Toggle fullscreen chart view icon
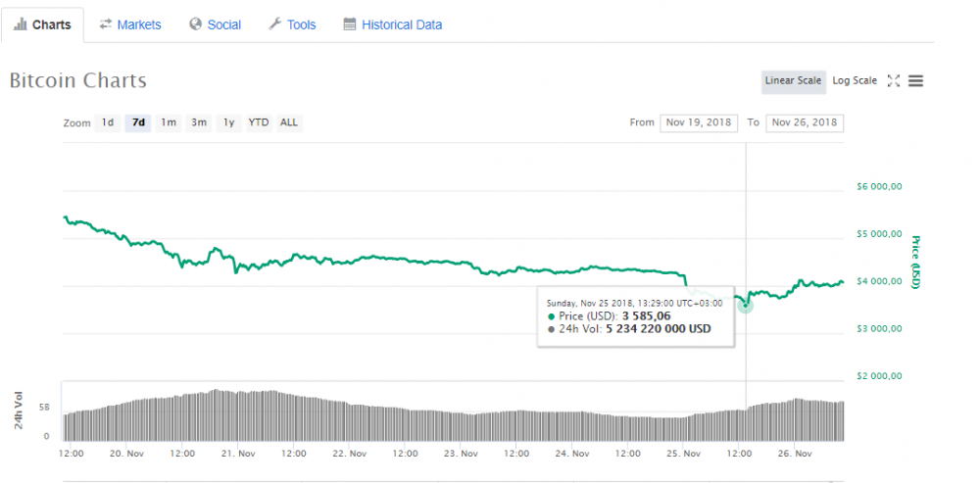This screenshot has width=980, height=483. (x=894, y=80)
